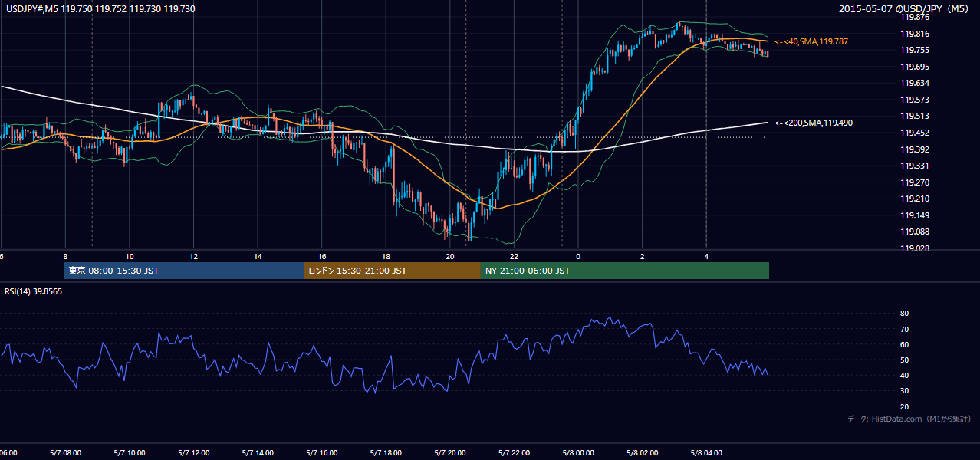This screenshot has width=980, height=460.
Task: Click the RSI(14) 39.8565 indicator label
Action: coord(34,291)
